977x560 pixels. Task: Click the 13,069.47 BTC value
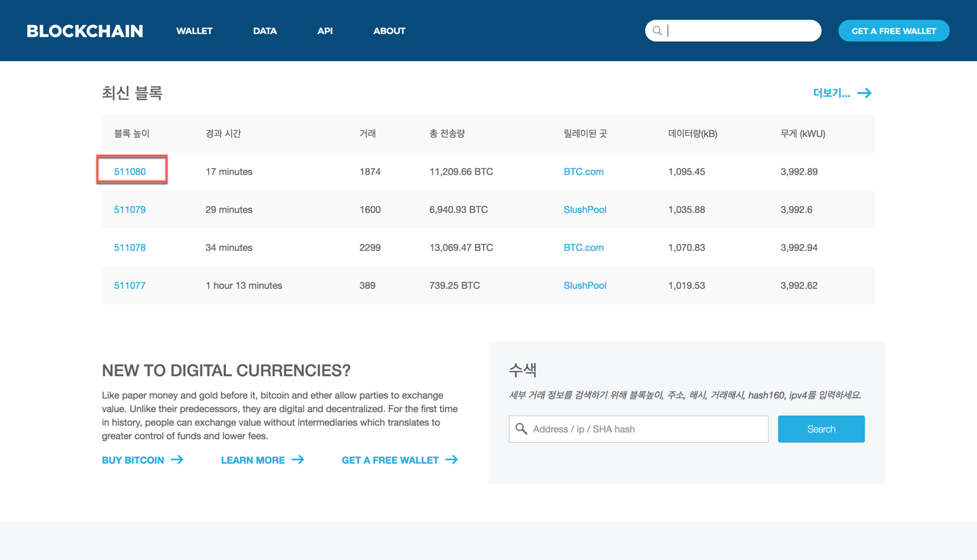click(x=461, y=247)
